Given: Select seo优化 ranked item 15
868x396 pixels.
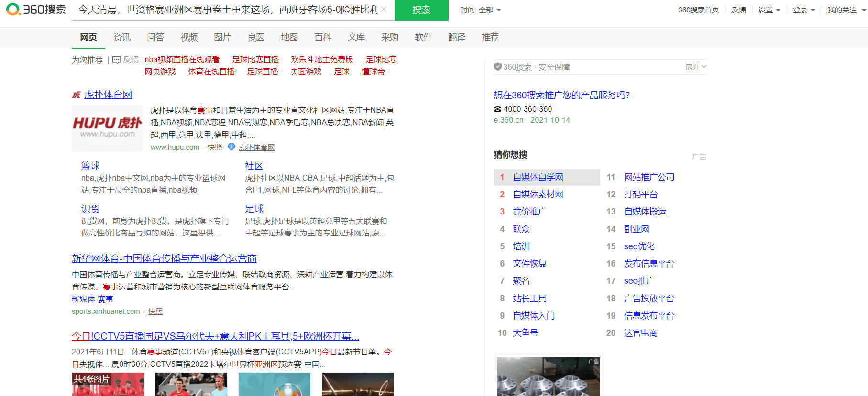Looking at the screenshot, I should pos(639,246).
